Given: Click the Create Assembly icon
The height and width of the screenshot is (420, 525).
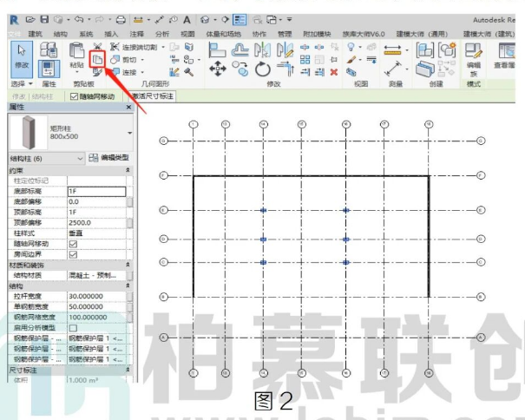Looking at the screenshot, I should 425,50.
